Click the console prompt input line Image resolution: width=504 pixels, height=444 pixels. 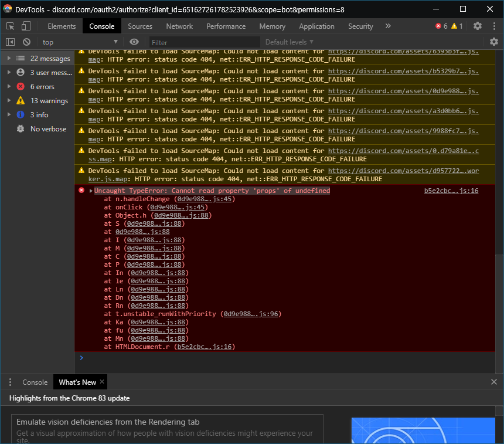[x=286, y=358]
